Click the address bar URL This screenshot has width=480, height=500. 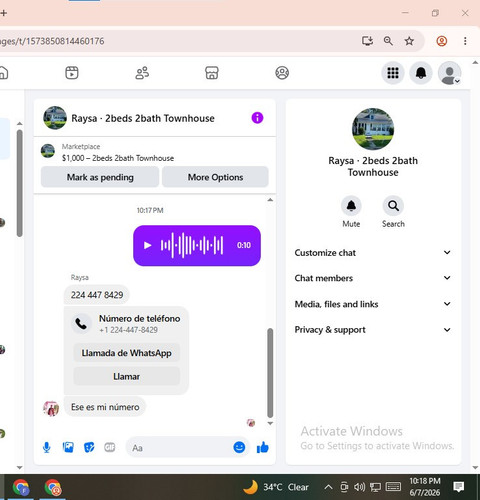tap(52, 41)
